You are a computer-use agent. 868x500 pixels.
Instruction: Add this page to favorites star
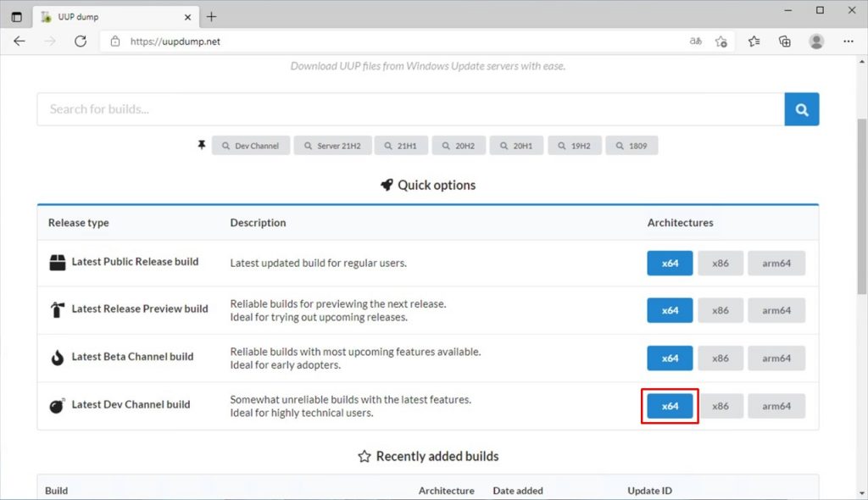[721, 41]
